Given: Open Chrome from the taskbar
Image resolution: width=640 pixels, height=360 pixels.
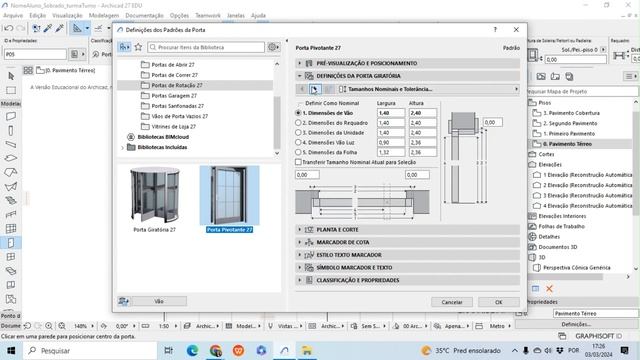Looking at the screenshot, I should (216, 351).
